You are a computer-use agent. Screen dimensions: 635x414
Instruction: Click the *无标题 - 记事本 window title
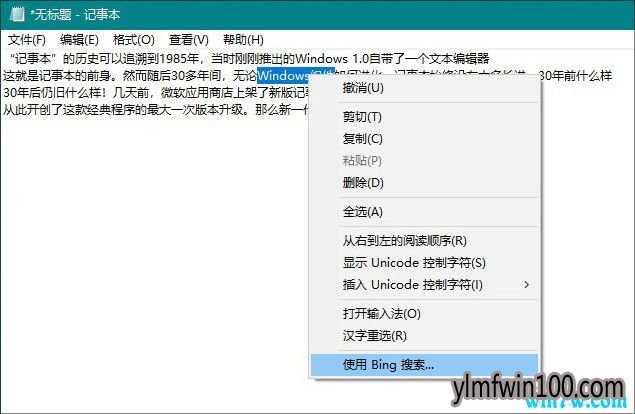point(75,15)
